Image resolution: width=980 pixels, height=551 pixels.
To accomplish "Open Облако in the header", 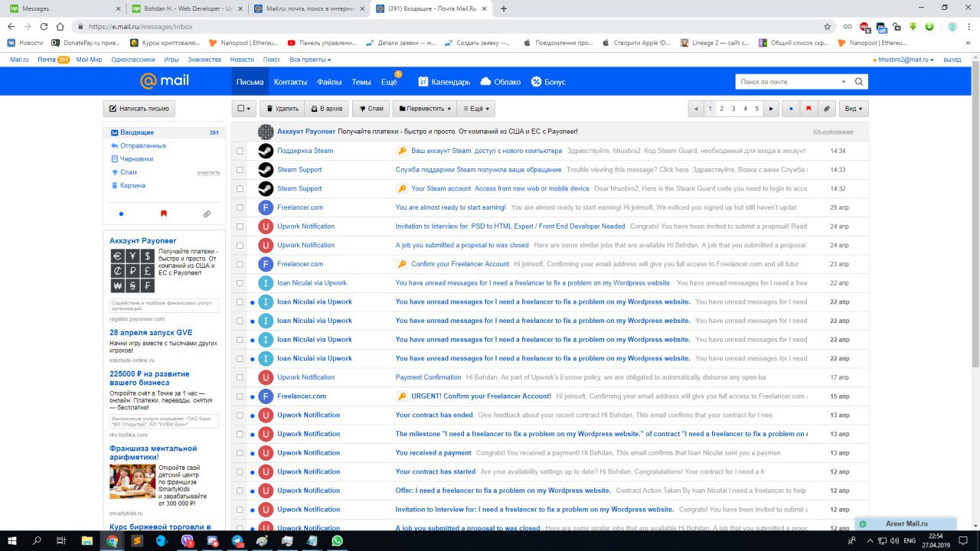I will click(x=500, y=82).
